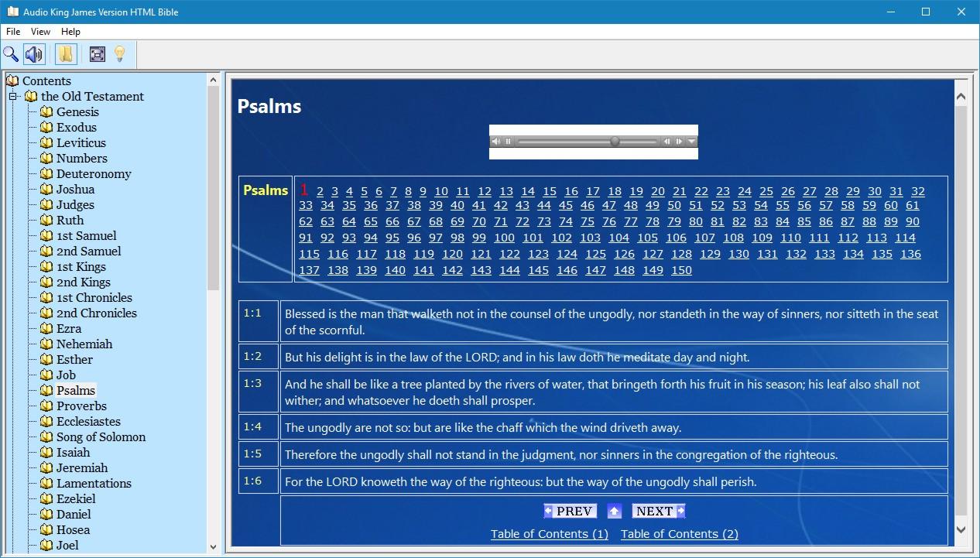Image resolution: width=980 pixels, height=558 pixels.
Task: Click the audio seek slider knob
Action: tap(615, 142)
